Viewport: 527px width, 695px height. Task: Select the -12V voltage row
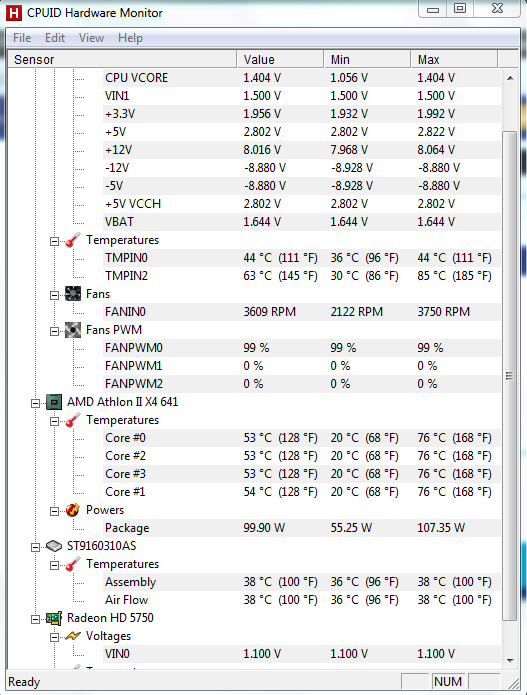[302, 168]
